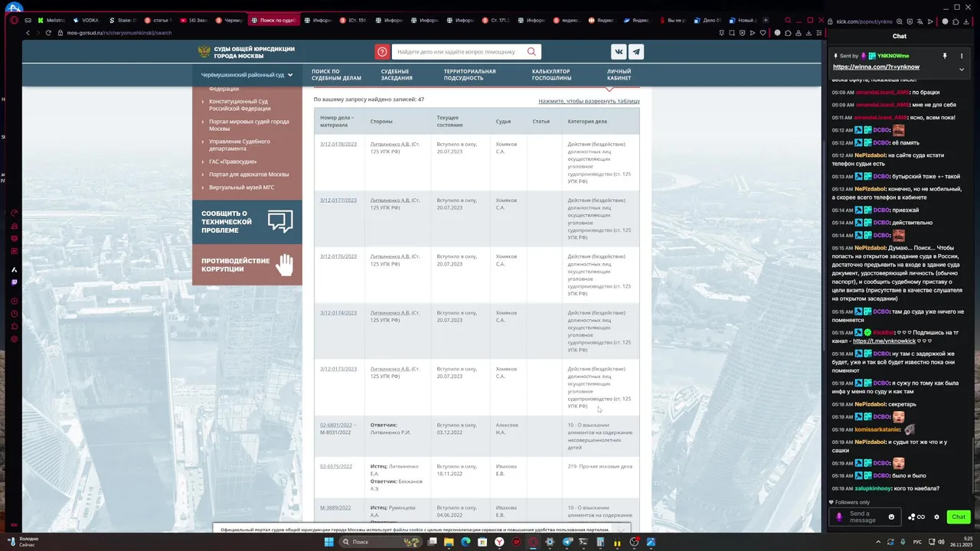Switch to the VODKA browser tab

pyautogui.click(x=87, y=21)
